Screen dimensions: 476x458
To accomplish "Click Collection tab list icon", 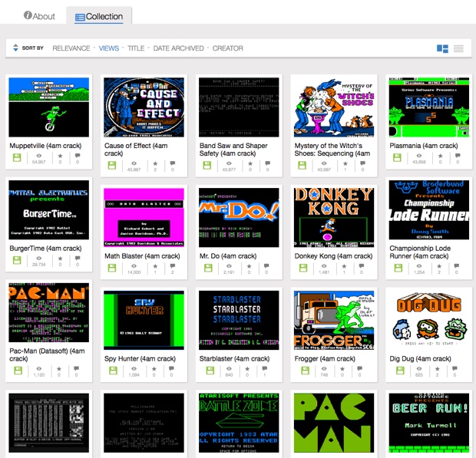I will 80,18.
